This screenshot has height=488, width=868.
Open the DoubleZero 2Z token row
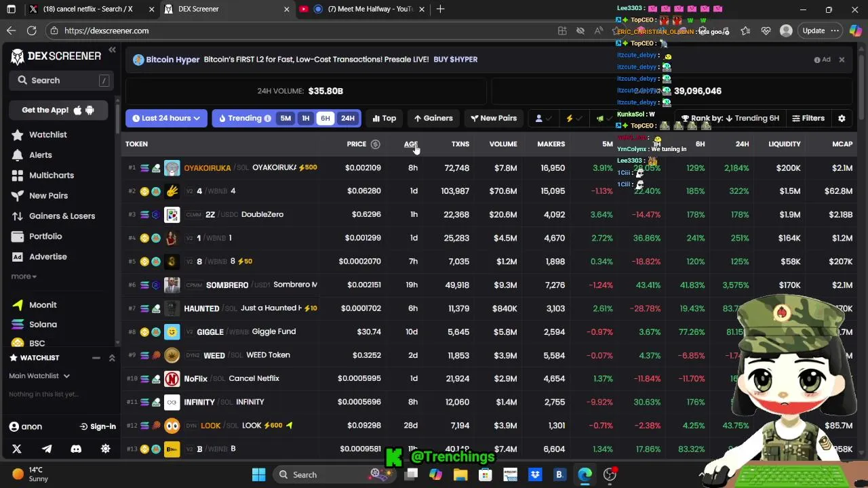click(x=488, y=214)
